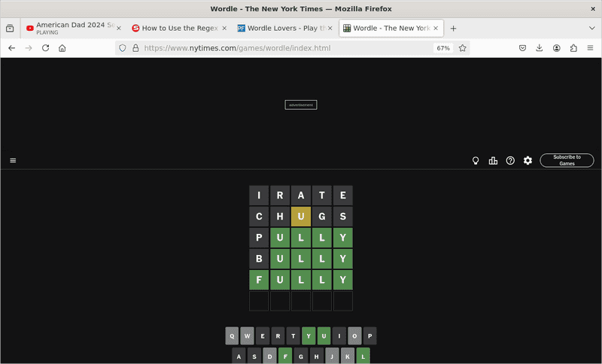Close the Firefox window
This screenshot has height=364, width=602.
coord(593,9)
